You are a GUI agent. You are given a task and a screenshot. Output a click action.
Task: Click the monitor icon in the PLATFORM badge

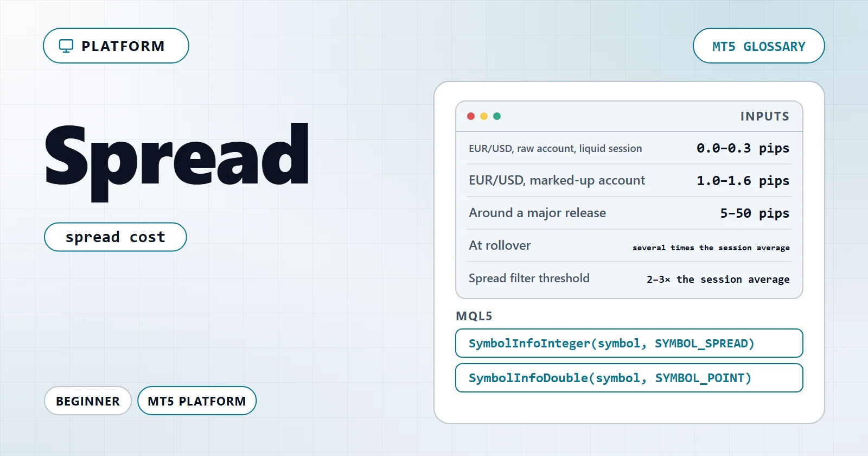click(x=66, y=46)
